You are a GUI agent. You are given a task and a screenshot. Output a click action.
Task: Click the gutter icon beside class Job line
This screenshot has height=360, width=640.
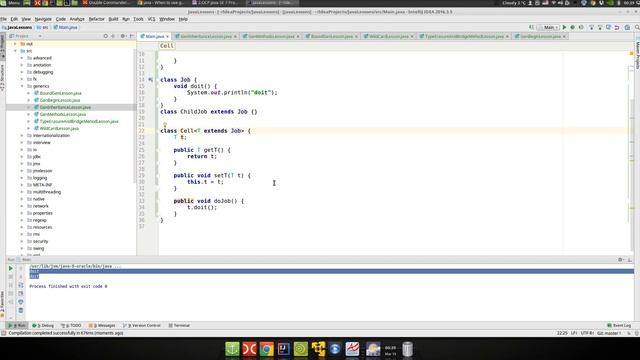tap(151, 80)
